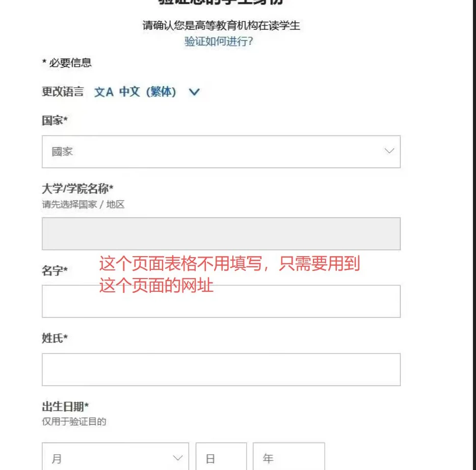Select the 中文 (繁体) language option
This screenshot has width=476, height=470.
point(148,92)
